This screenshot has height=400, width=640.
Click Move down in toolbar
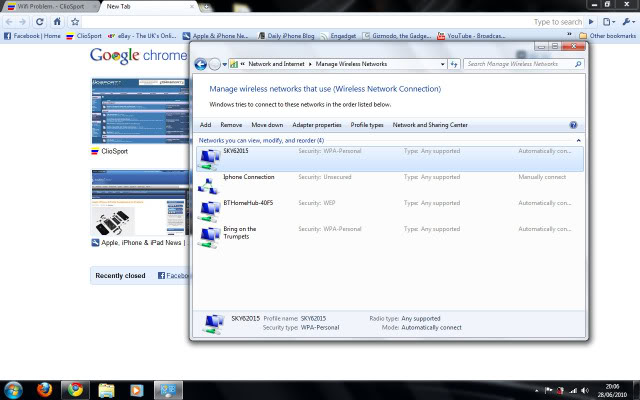pos(267,125)
